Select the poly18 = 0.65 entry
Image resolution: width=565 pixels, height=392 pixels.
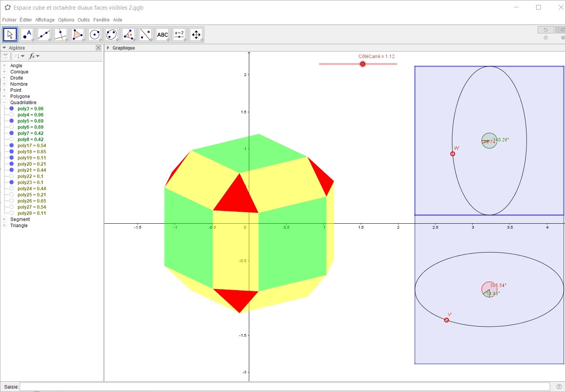click(32, 152)
